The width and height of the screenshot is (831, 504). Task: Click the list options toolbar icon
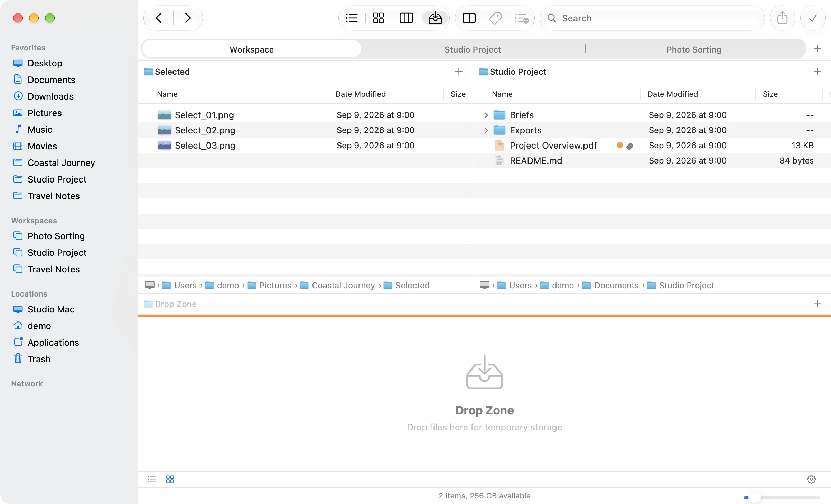point(522,18)
